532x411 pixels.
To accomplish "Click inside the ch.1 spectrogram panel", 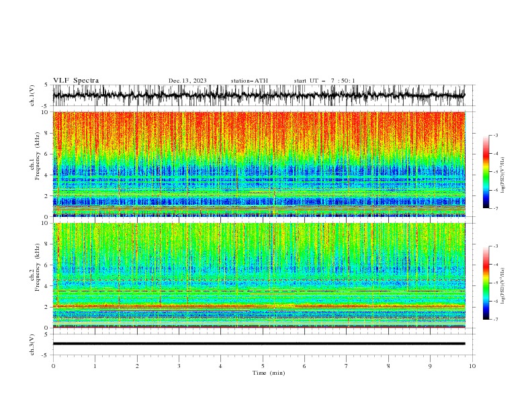I will pyautogui.click(x=259, y=164).
